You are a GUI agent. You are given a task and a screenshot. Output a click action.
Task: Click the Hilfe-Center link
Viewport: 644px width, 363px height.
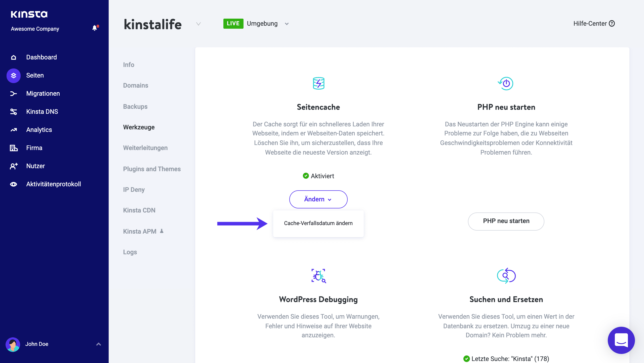(x=593, y=23)
